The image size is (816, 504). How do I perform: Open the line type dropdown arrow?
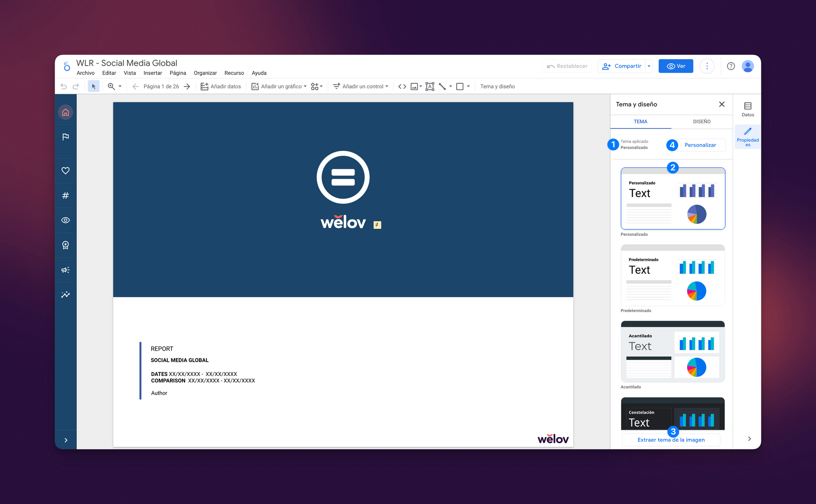click(450, 86)
